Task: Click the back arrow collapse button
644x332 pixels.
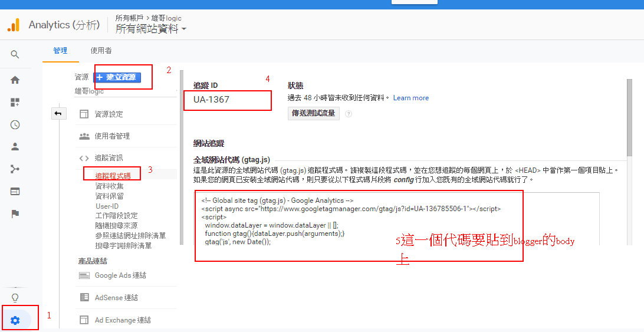Action: [x=58, y=113]
